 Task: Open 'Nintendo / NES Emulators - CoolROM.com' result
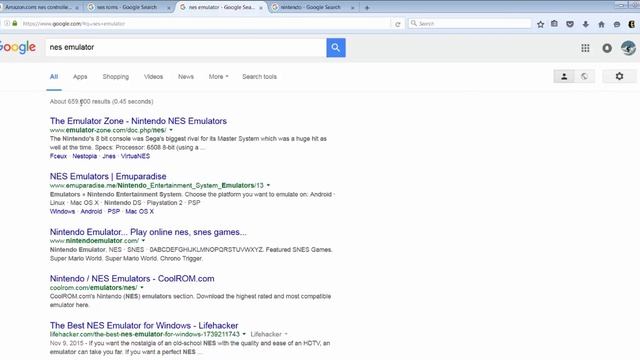tap(132, 278)
